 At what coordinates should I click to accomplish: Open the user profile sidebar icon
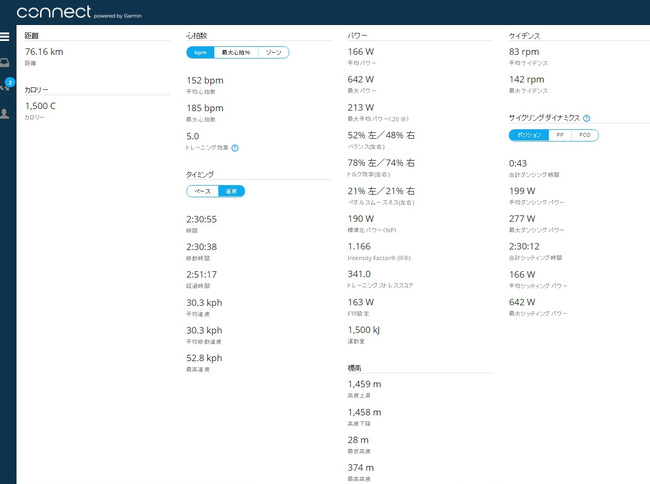[x=5, y=114]
